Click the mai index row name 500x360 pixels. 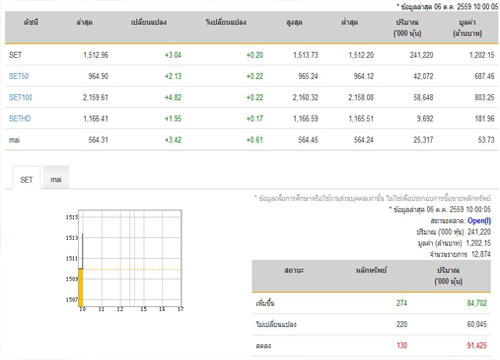click(14, 140)
